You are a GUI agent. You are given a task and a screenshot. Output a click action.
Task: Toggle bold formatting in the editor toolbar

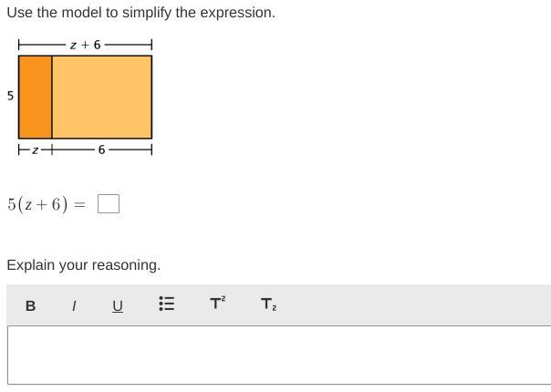[x=30, y=306]
